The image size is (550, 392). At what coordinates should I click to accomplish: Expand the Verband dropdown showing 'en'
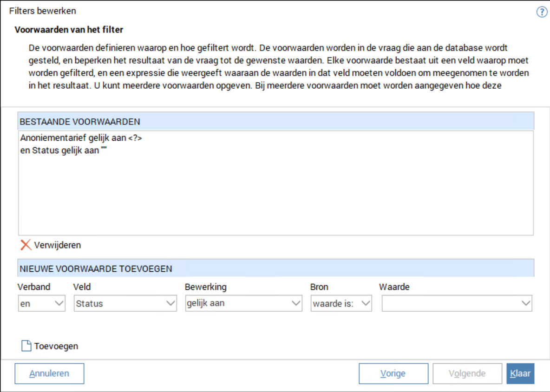[x=59, y=303]
